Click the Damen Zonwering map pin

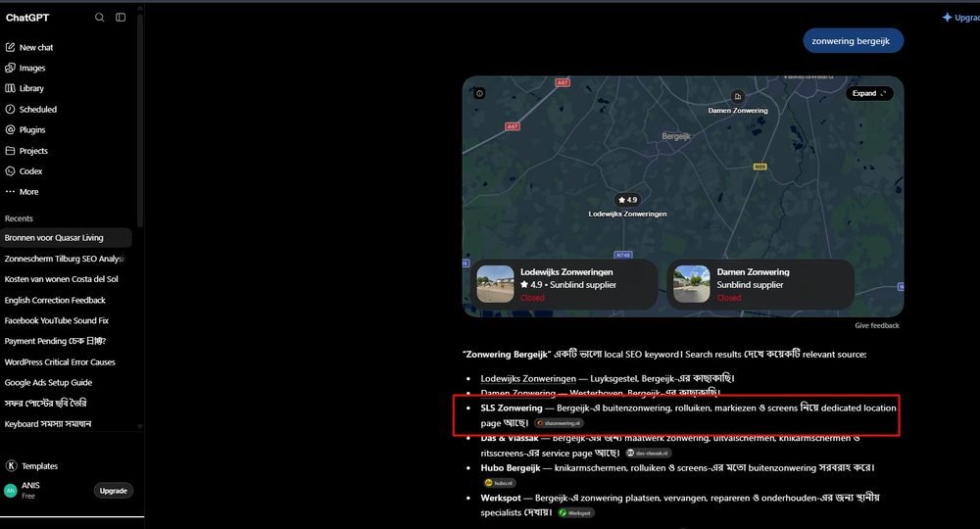pyautogui.click(x=738, y=97)
